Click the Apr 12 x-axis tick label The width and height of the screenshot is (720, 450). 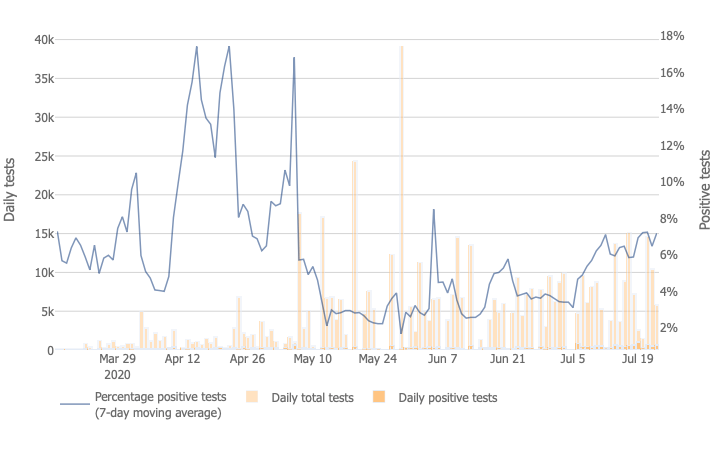pyautogui.click(x=183, y=358)
